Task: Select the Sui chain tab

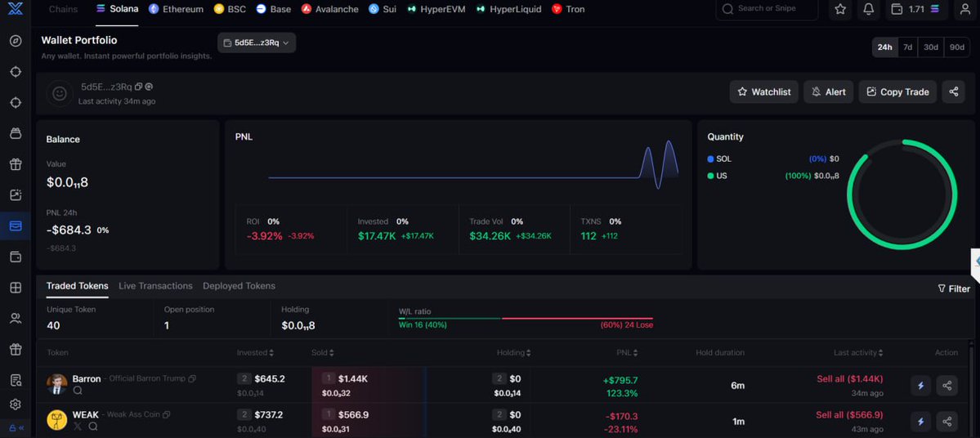Action: pyautogui.click(x=383, y=9)
